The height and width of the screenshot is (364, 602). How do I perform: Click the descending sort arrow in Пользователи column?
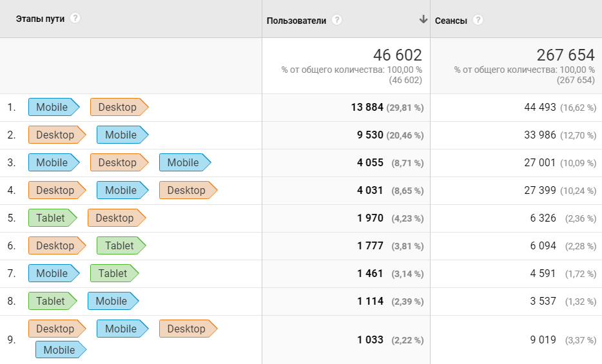pyautogui.click(x=423, y=19)
